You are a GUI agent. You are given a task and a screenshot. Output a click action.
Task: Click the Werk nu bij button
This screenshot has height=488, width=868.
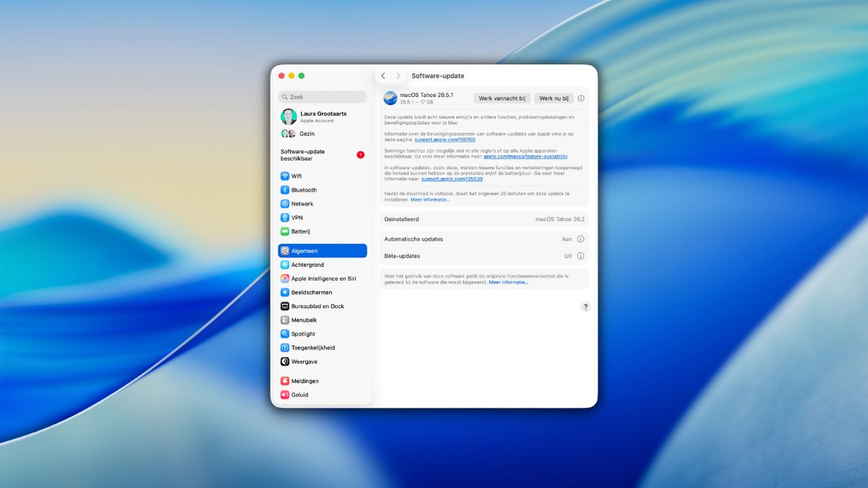coord(554,98)
